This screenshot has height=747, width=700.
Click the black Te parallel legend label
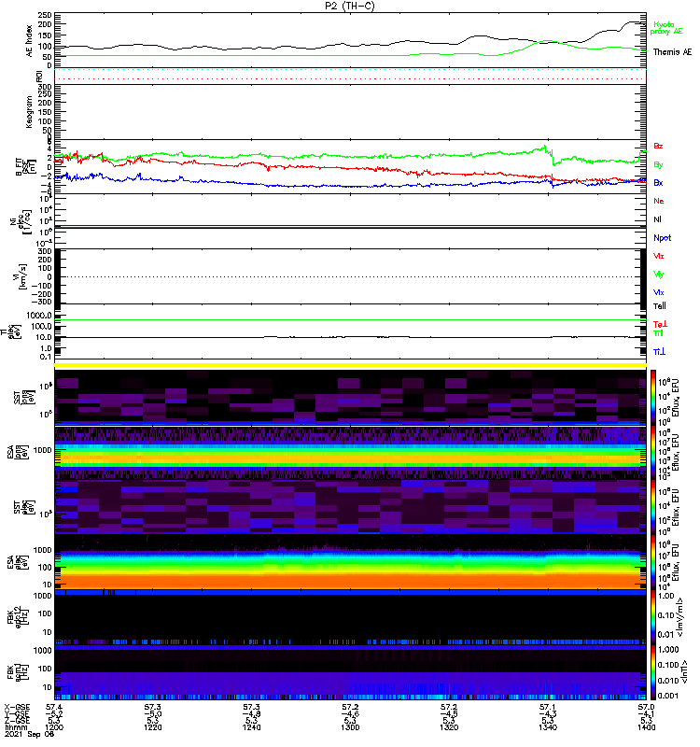click(x=660, y=306)
